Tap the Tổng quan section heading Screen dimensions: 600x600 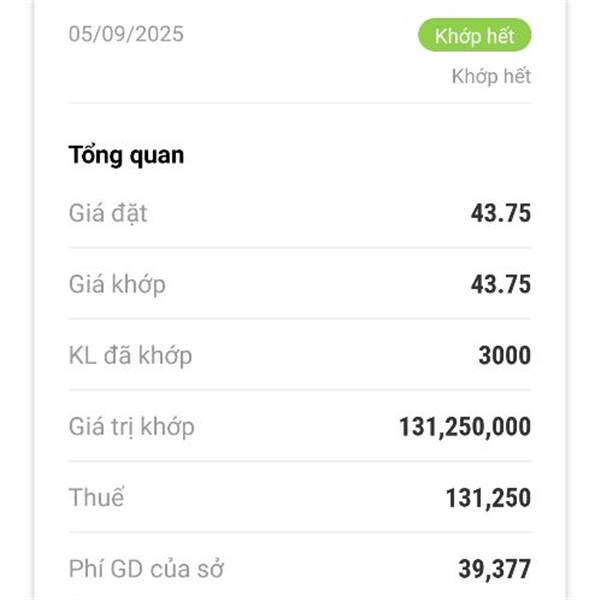tap(126, 155)
